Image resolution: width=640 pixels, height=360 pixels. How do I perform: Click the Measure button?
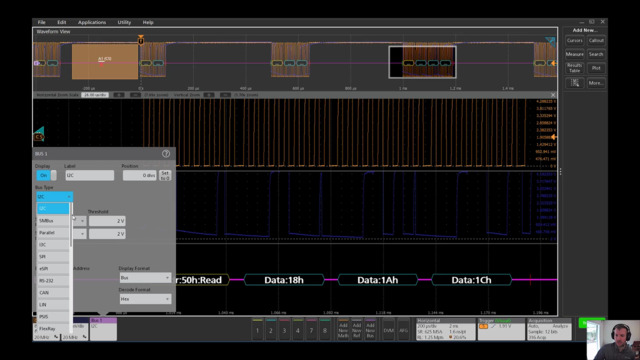[575, 54]
